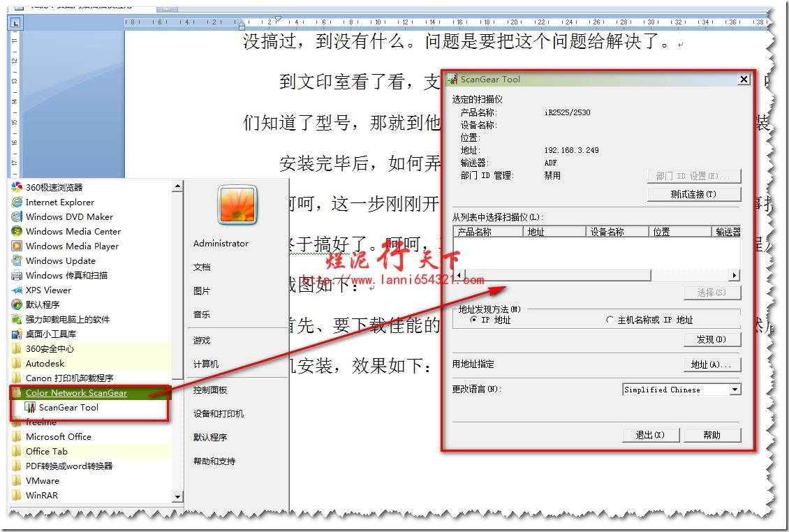Open 音乐 from Start menu
Image resolution: width=789 pixels, height=532 pixels.
click(x=202, y=314)
